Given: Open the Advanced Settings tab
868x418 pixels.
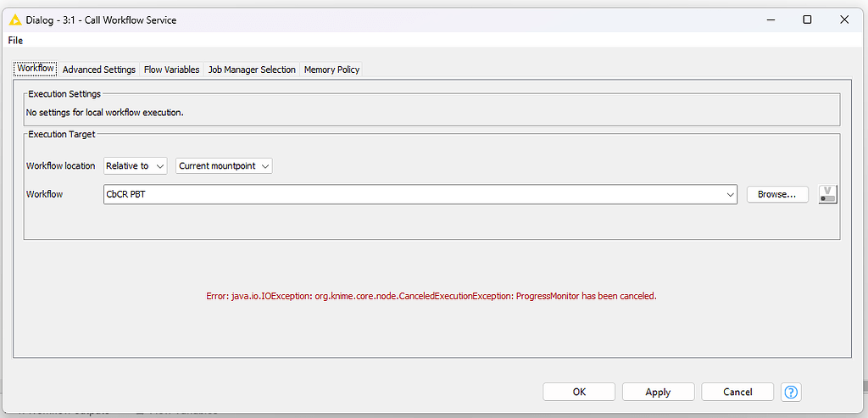Looking at the screenshot, I should (x=99, y=70).
